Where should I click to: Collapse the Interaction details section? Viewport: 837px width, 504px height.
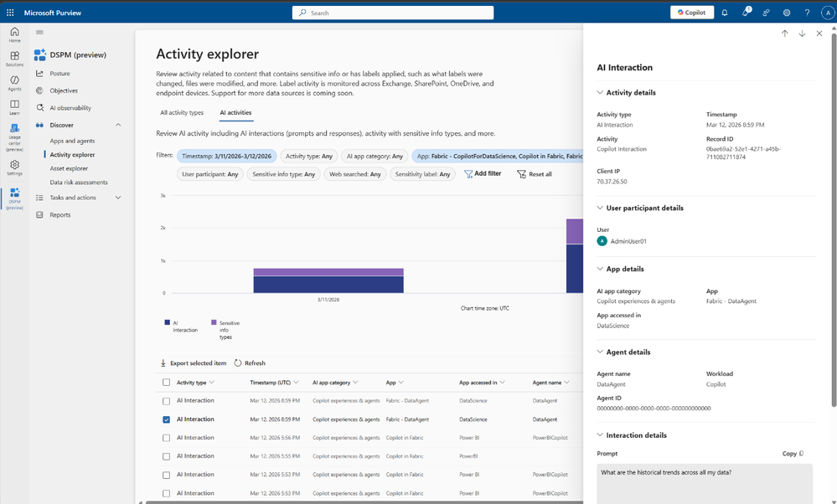click(600, 435)
